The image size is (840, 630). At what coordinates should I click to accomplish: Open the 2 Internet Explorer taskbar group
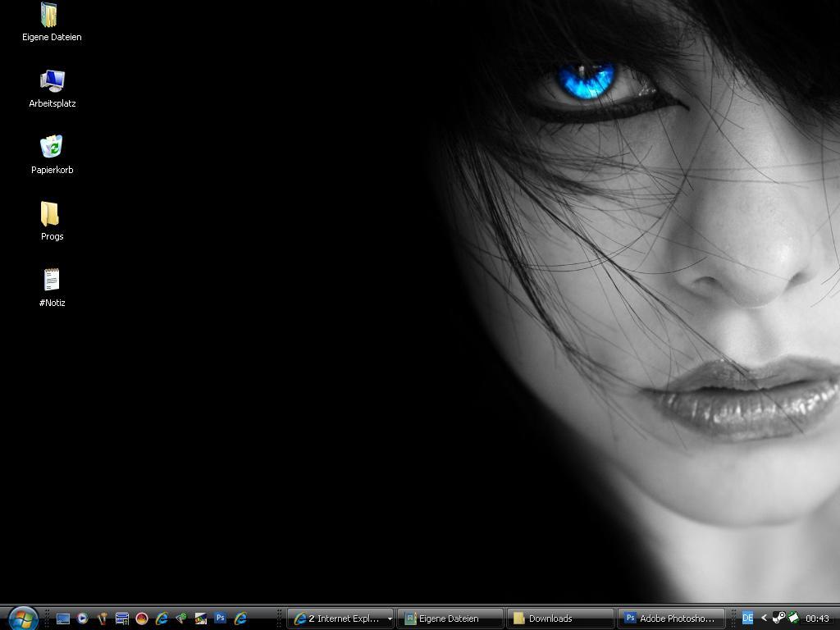[x=340, y=619]
